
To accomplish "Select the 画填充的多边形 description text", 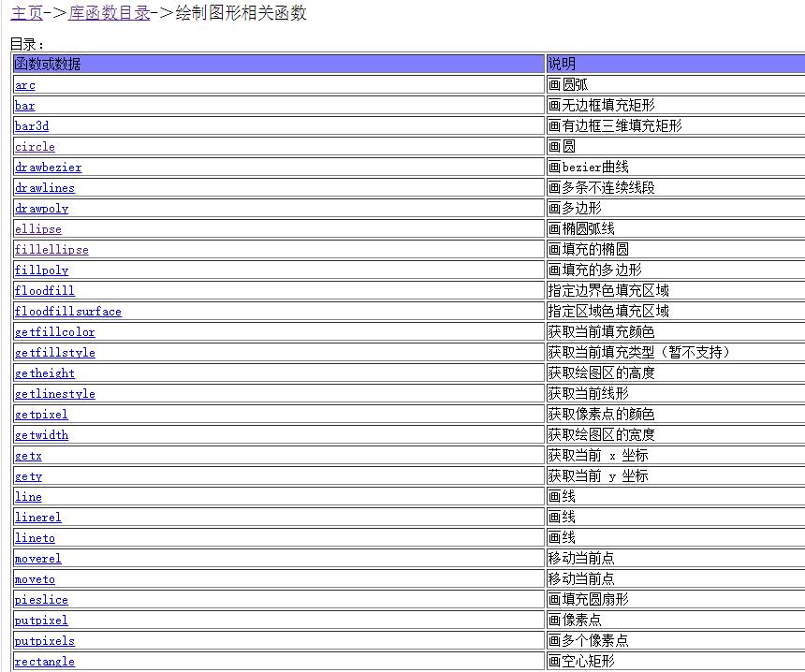I will tap(595, 270).
